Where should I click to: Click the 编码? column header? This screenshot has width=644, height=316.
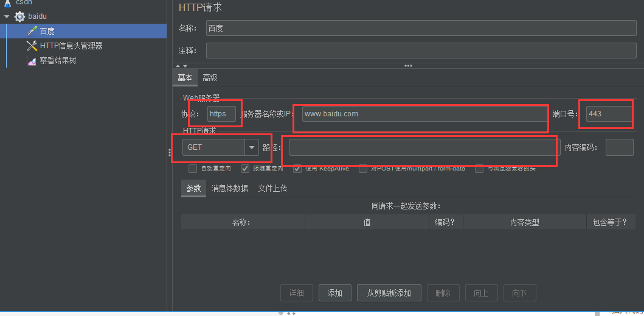tap(446, 222)
